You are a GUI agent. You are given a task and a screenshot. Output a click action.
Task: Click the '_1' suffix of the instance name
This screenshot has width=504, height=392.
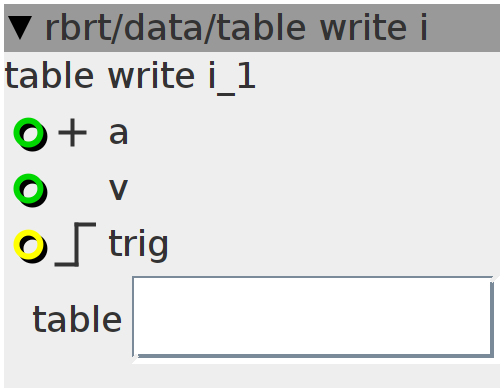(x=236, y=78)
